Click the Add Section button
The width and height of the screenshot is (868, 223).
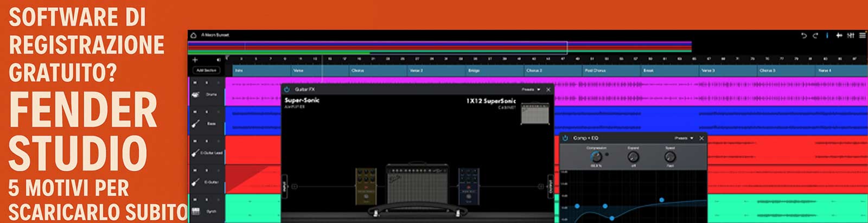pos(206,71)
